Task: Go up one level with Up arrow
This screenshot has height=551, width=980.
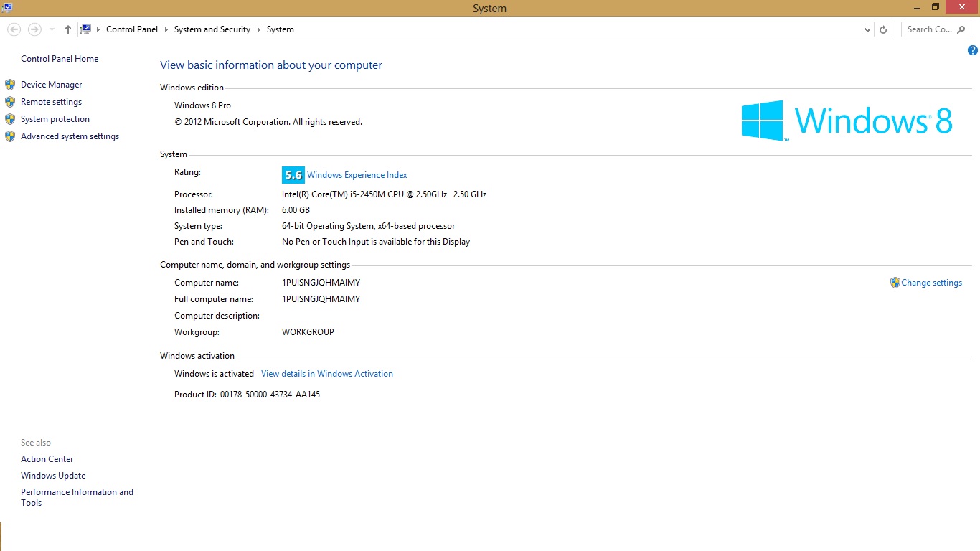Action: pos(68,29)
